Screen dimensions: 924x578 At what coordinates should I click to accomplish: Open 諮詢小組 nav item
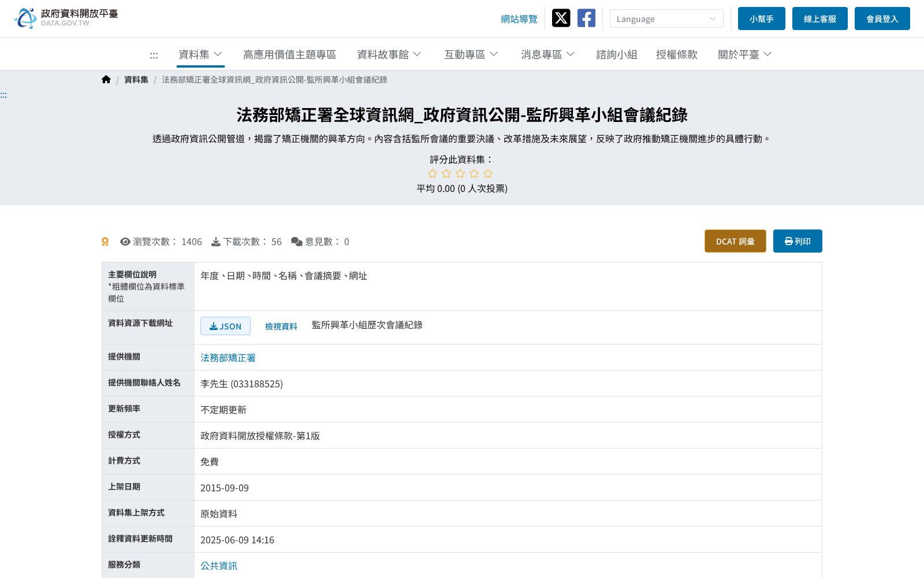617,54
